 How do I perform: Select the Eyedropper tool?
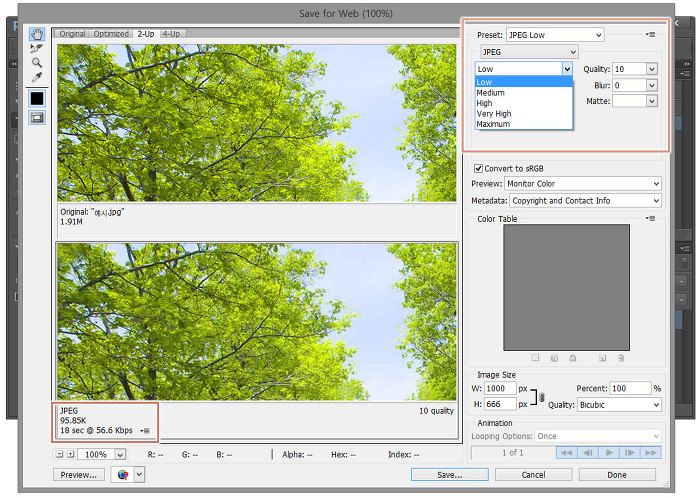[x=37, y=77]
